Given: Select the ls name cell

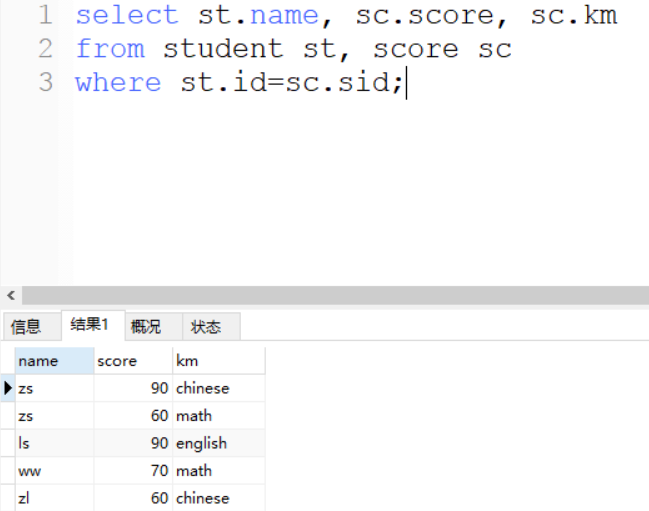Looking at the screenshot, I should coord(55,443).
